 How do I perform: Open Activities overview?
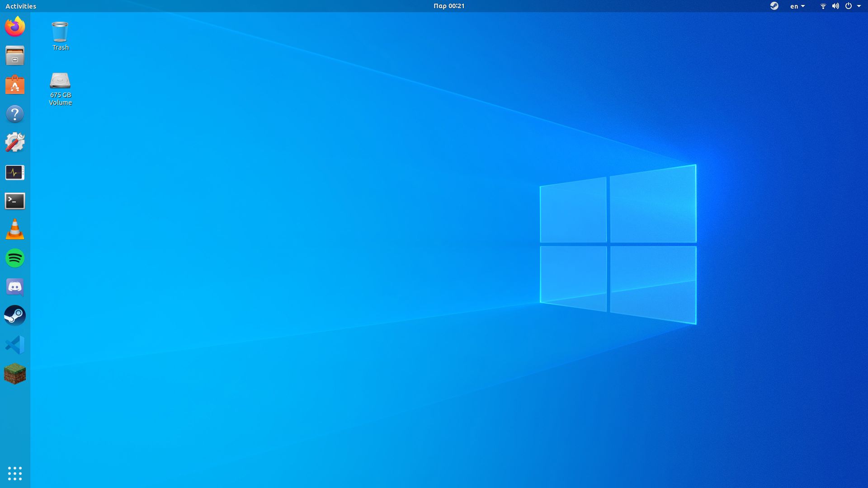[x=21, y=6]
